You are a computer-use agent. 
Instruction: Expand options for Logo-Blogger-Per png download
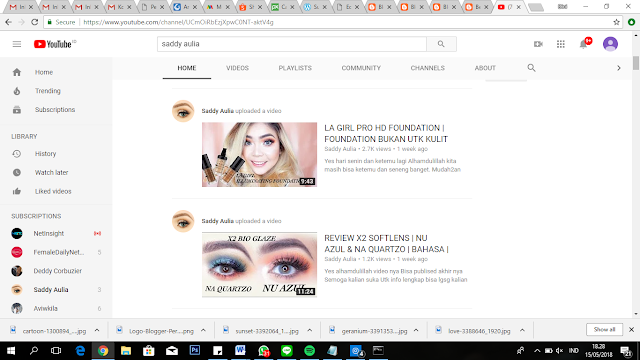tap(203, 331)
